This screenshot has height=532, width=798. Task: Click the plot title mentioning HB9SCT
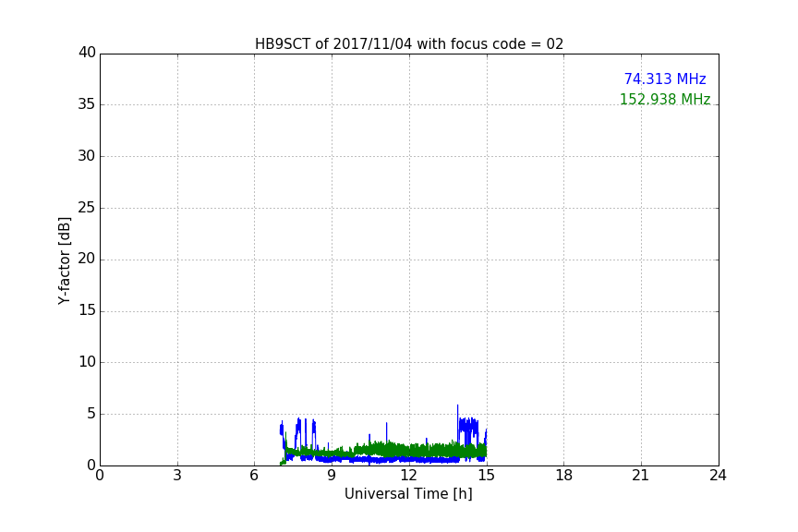pyautogui.click(x=408, y=44)
